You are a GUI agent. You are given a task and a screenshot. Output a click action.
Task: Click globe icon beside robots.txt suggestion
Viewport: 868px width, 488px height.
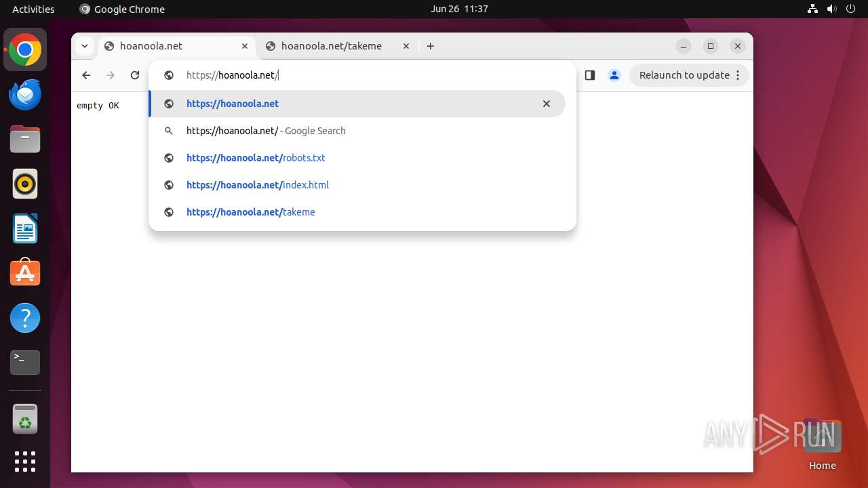(x=169, y=158)
